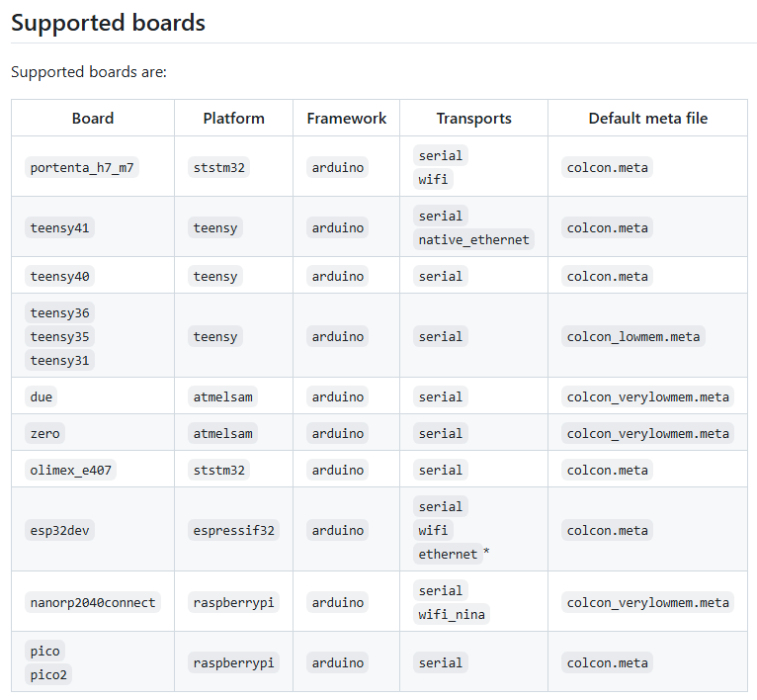Click the teensy36 board entry
Viewport: 757px width, 700px height.
click(60, 312)
